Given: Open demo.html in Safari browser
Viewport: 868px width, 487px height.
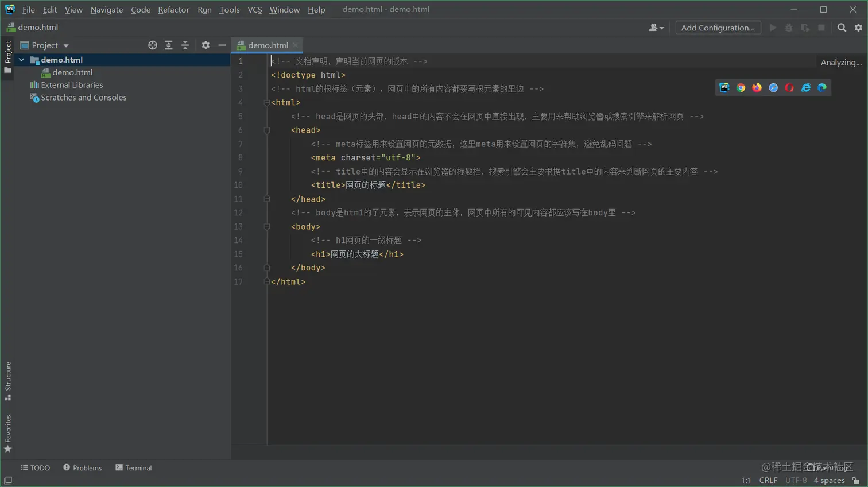Looking at the screenshot, I should (x=773, y=87).
